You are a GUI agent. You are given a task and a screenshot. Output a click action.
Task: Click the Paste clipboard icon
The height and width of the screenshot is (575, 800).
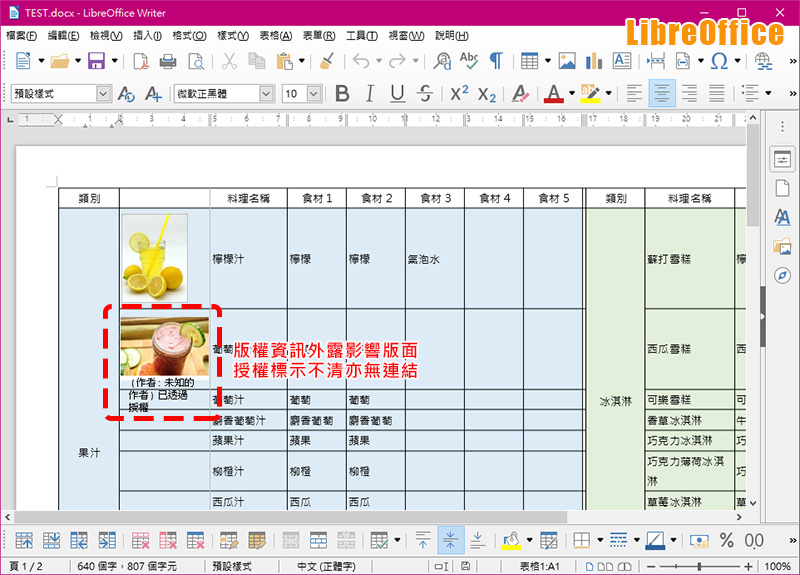[x=284, y=61]
